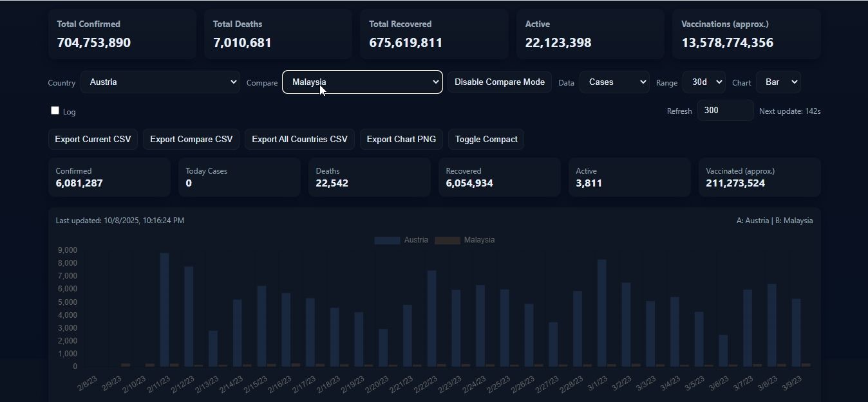
Task: Open the Data dropdown set to Cases
Action: pos(614,82)
